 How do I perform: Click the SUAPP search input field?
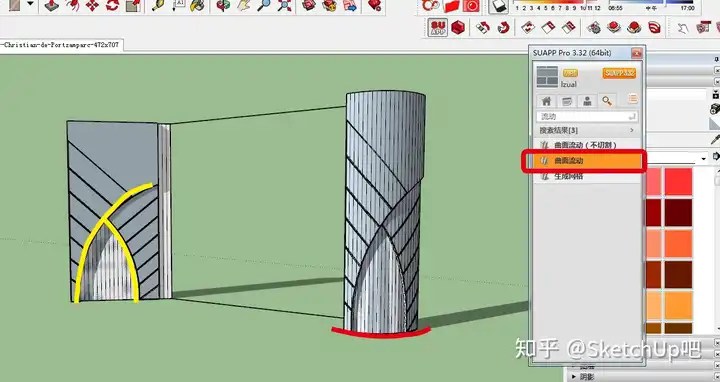pos(587,117)
